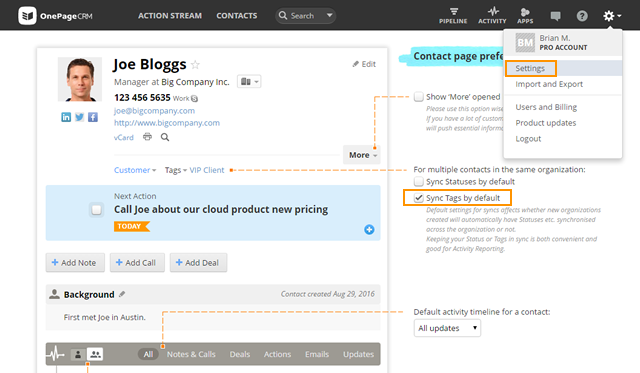Viewport: 640px width, 373px height.
Task: Open the OnePageCRM logo home
Action: (x=56, y=16)
